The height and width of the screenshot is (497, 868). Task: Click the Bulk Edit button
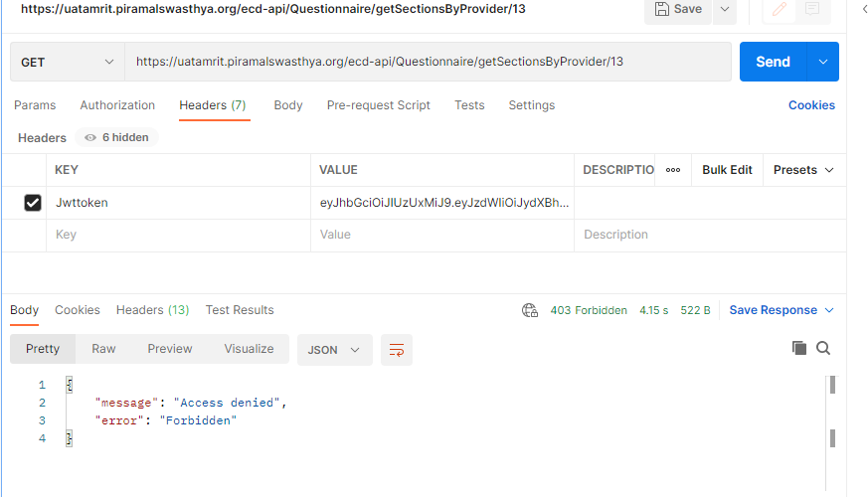pos(727,170)
